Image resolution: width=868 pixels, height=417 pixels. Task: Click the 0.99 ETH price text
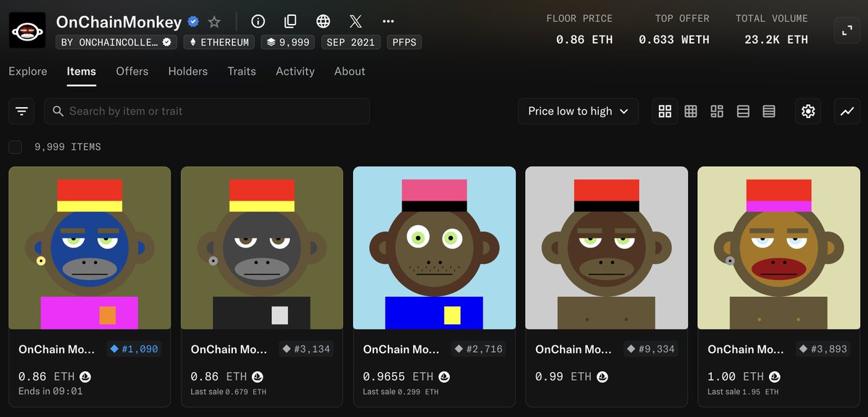[563, 377]
